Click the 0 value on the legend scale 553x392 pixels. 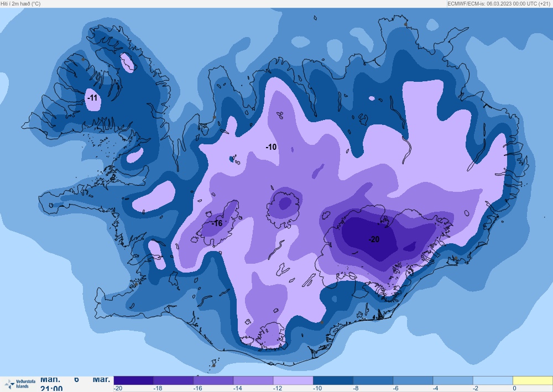[x=514, y=389]
